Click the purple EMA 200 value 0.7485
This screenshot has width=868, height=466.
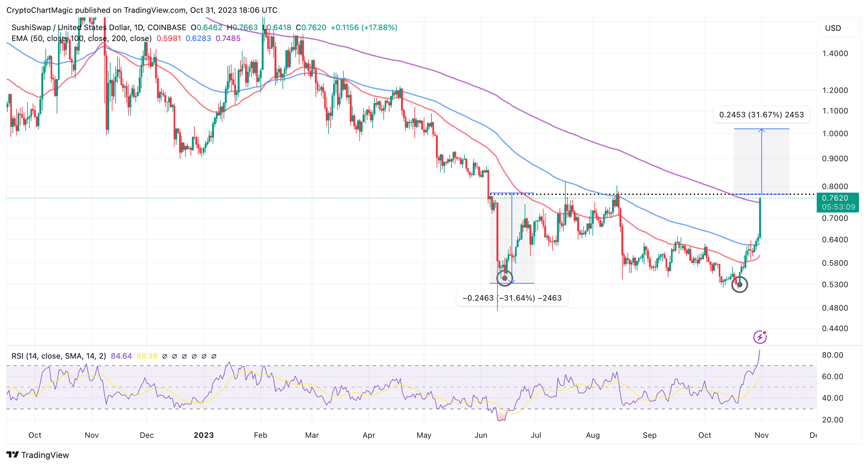click(x=228, y=38)
